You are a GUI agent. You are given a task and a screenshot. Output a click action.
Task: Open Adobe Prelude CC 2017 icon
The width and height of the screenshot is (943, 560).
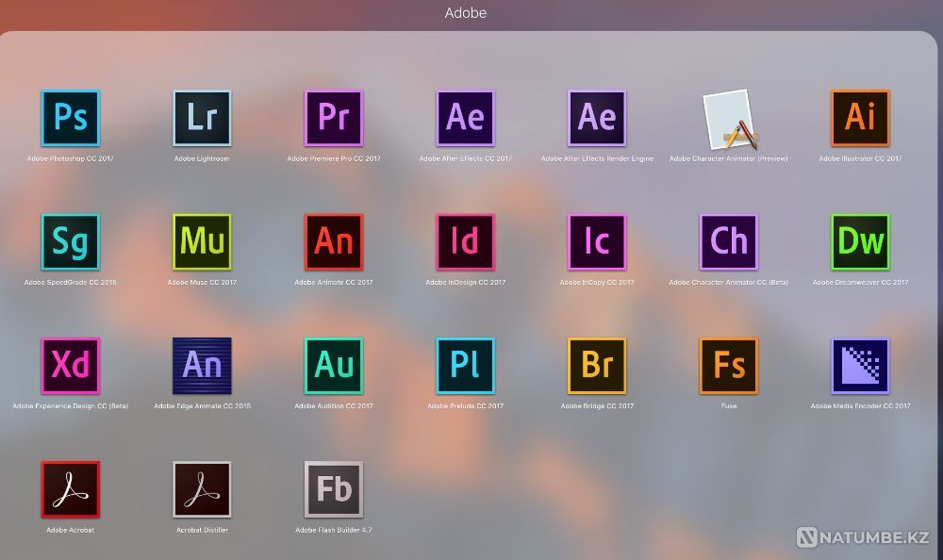(466, 366)
